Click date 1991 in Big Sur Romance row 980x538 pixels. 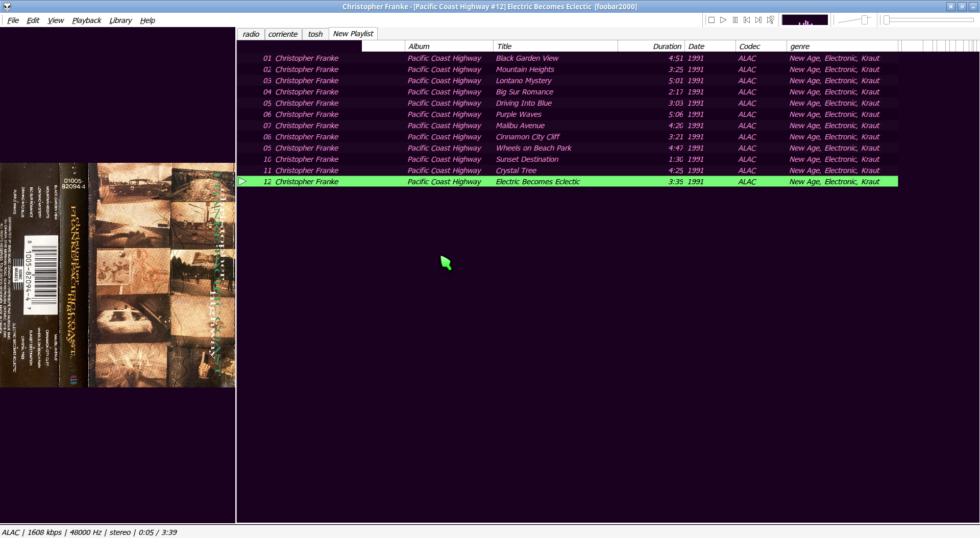695,92
